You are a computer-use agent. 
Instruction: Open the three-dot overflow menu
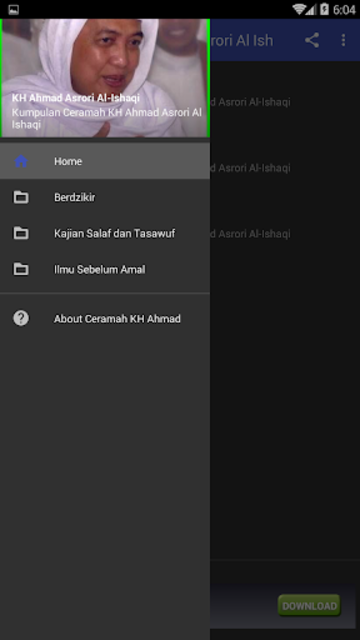pyautogui.click(x=343, y=40)
